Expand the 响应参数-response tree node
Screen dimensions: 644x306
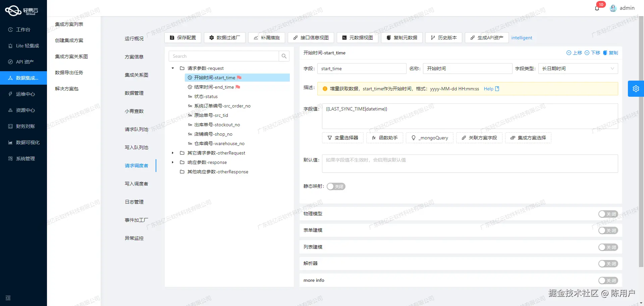[173, 162]
